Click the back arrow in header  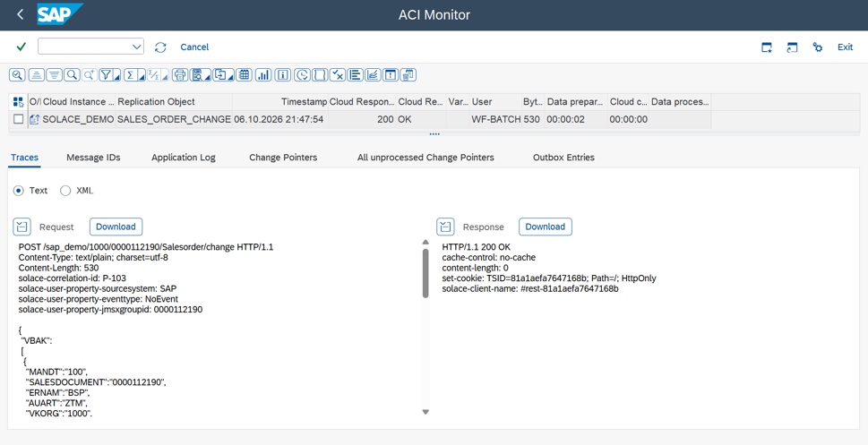click(20, 15)
